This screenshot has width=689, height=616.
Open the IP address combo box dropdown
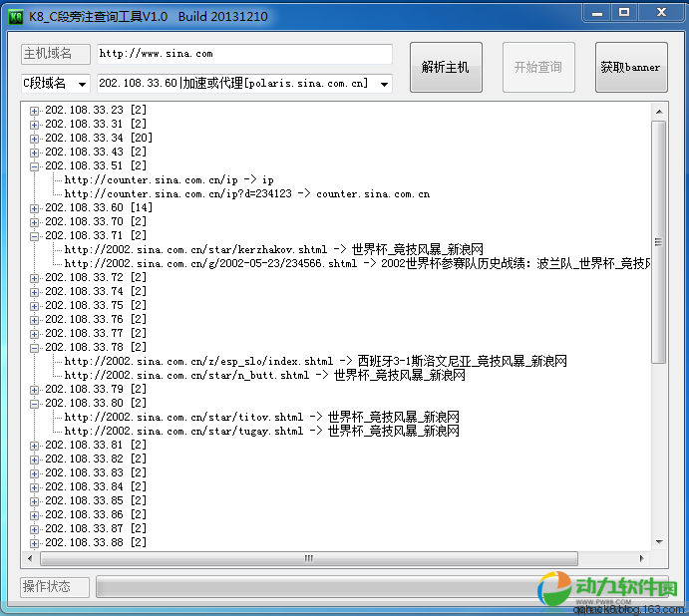tap(384, 84)
